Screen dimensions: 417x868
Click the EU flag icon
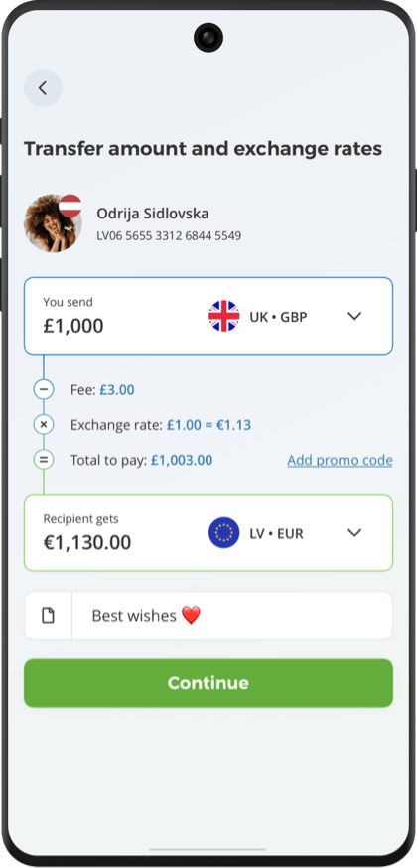[x=224, y=533]
